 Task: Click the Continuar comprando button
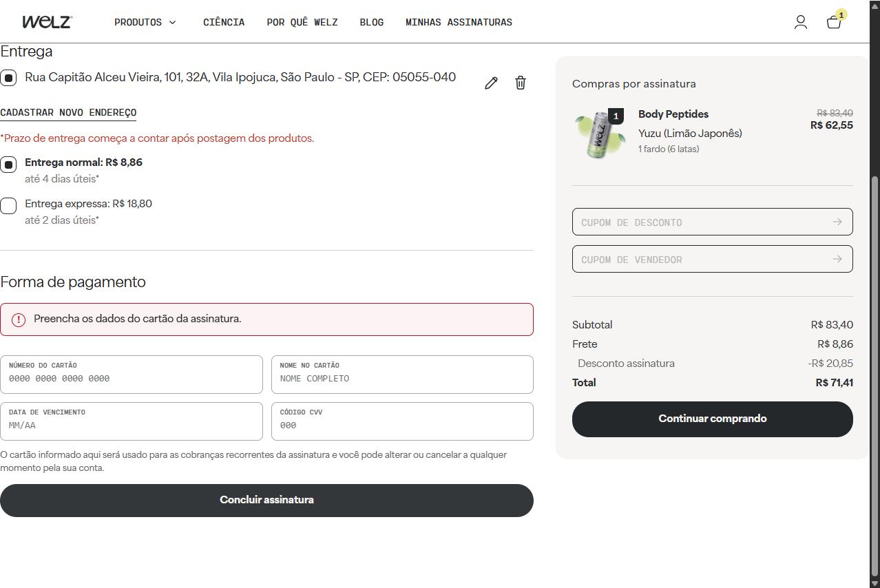(x=712, y=419)
